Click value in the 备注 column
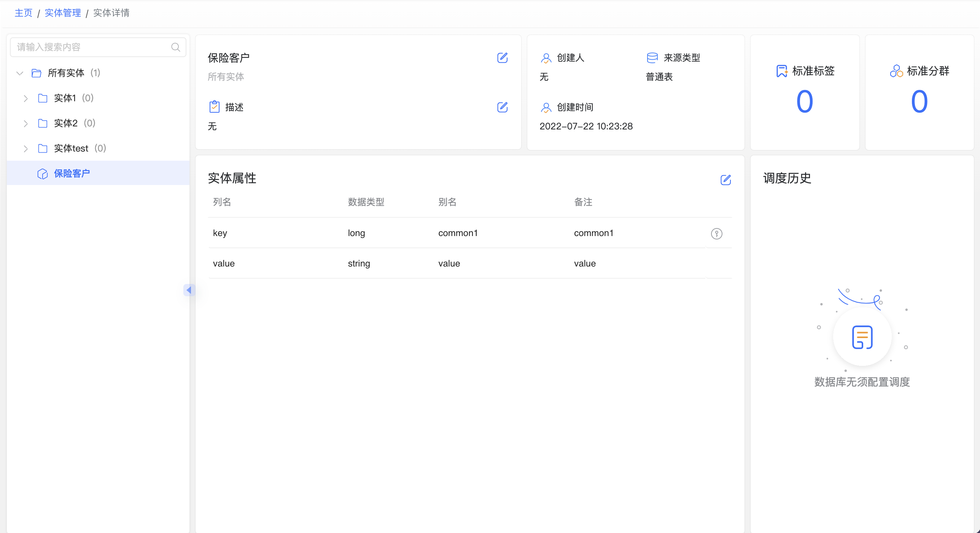The image size is (980, 533). [585, 263]
